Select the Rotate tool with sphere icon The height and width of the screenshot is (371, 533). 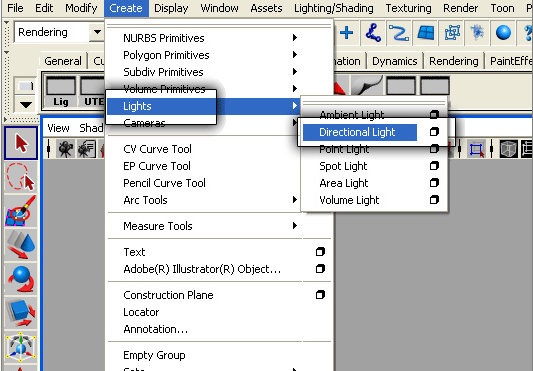tap(21, 279)
